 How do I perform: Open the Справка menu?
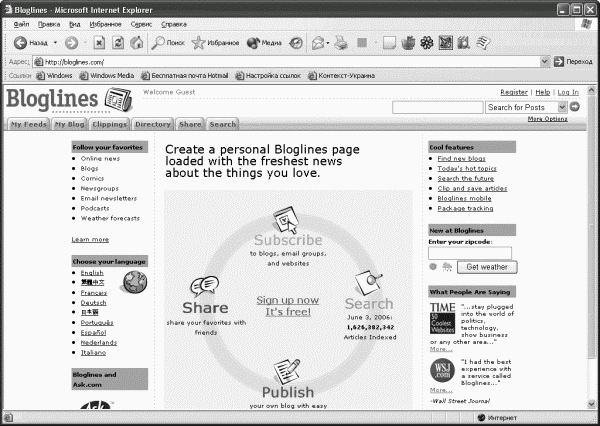(174, 24)
